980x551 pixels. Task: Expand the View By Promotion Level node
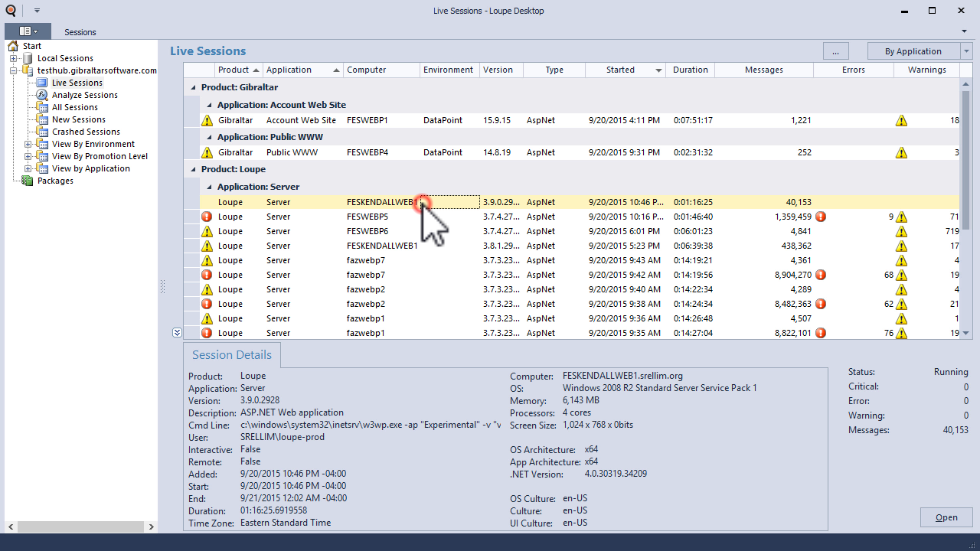[x=28, y=156]
